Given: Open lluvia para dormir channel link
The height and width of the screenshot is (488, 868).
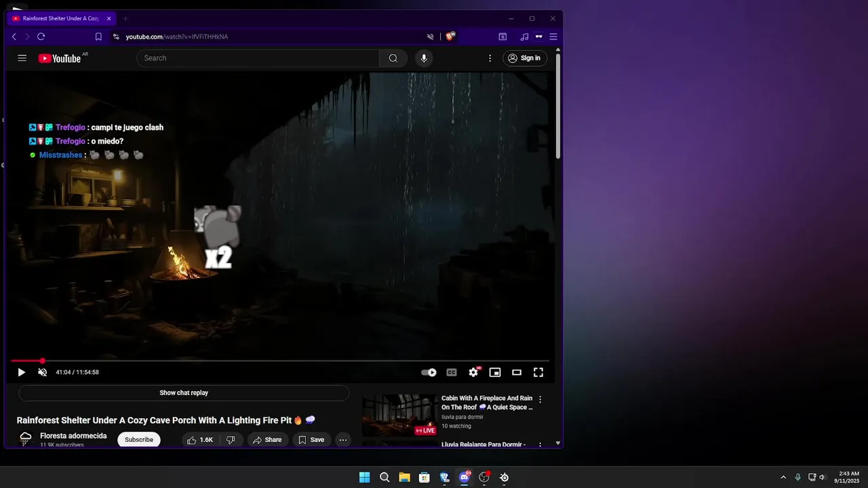Looking at the screenshot, I should tap(462, 417).
